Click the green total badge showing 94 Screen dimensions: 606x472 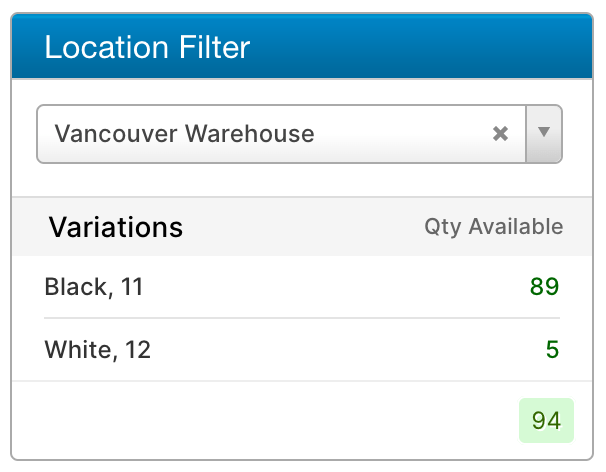pos(546,421)
